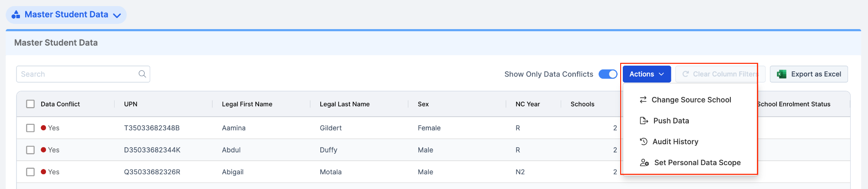Click the Set Personal Data Scope user icon
The height and width of the screenshot is (189, 868).
coord(644,162)
